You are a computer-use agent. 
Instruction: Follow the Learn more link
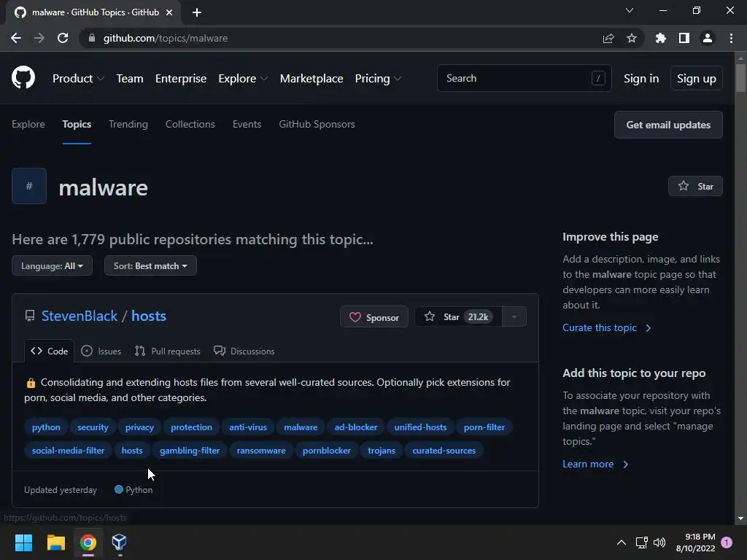coord(595,464)
